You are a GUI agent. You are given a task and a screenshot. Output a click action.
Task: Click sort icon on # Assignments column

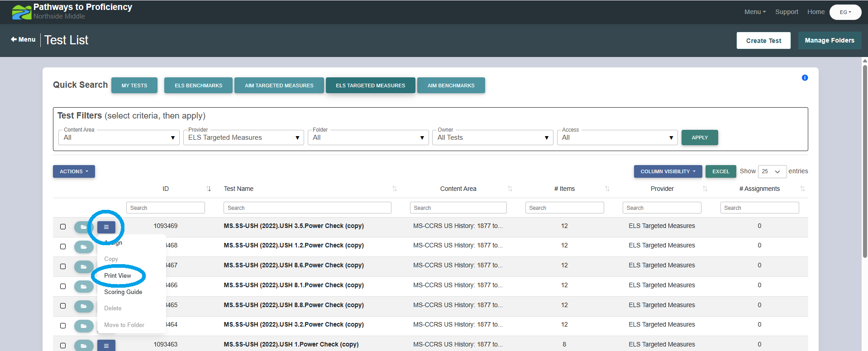pyautogui.click(x=802, y=189)
